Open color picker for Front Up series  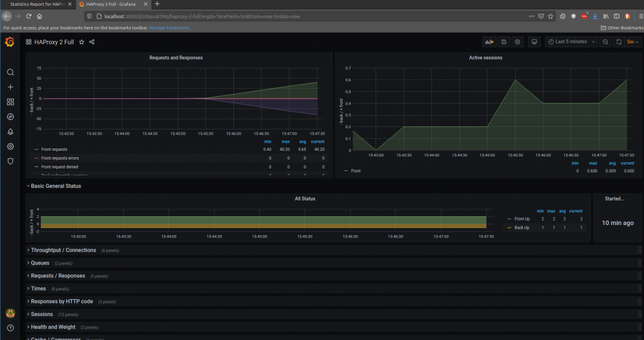(509, 219)
